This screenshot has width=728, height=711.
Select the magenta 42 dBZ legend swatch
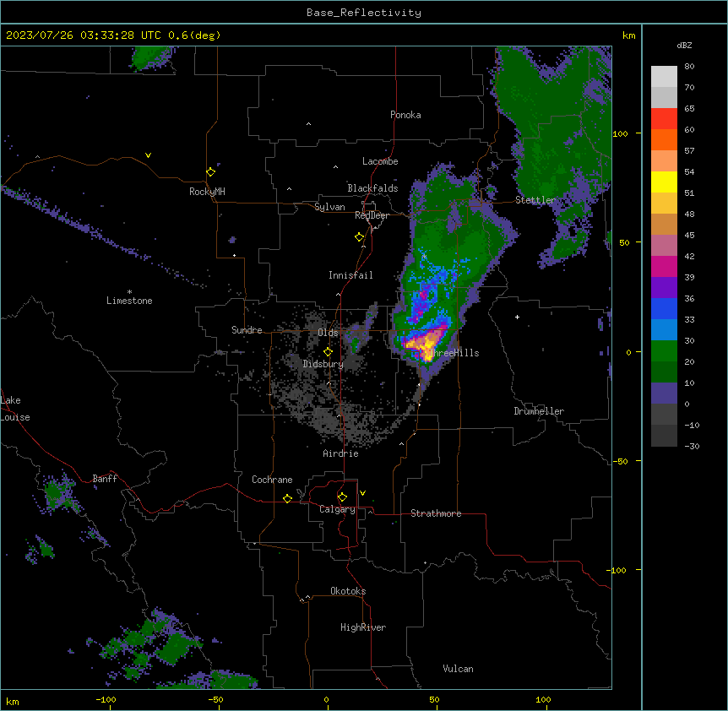(x=664, y=266)
